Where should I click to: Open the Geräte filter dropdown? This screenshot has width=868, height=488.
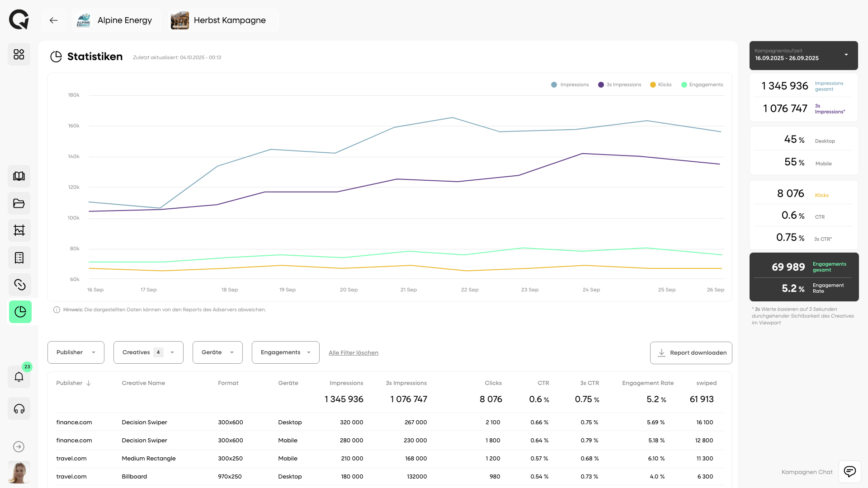click(217, 352)
